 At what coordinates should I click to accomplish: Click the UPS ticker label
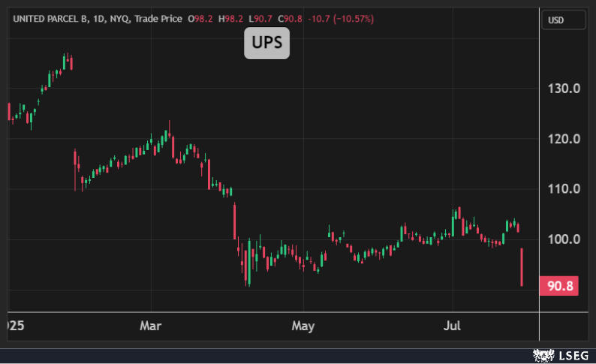pos(266,44)
